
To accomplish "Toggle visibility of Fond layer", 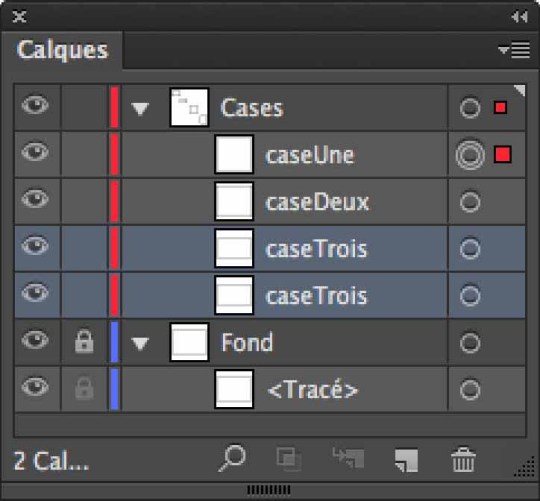I will pos(35,340).
